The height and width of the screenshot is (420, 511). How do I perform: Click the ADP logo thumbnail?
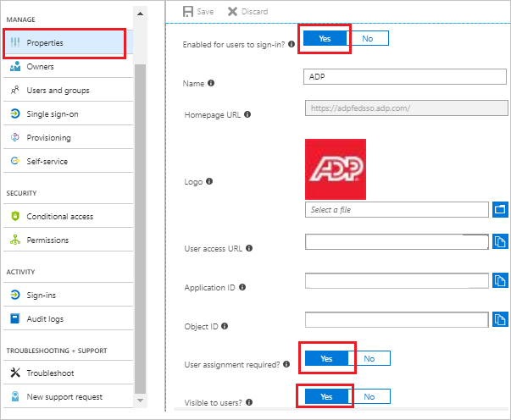(x=336, y=169)
